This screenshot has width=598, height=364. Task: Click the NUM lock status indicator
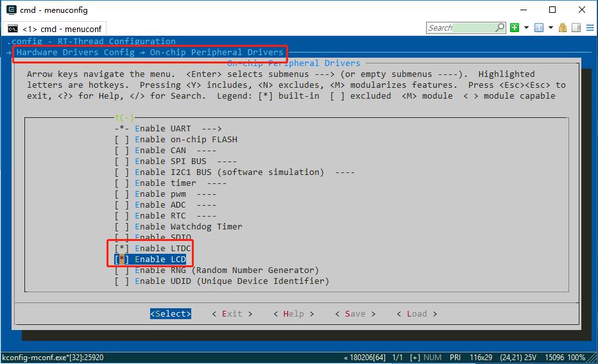pos(432,358)
